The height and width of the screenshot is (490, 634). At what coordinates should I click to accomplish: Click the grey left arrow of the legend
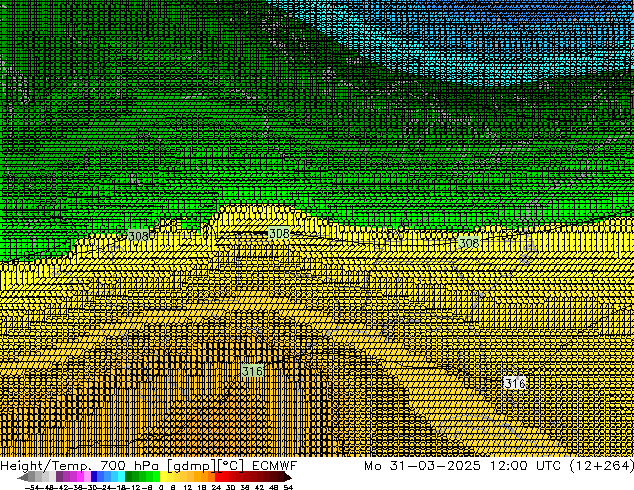[x=23, y=476]
